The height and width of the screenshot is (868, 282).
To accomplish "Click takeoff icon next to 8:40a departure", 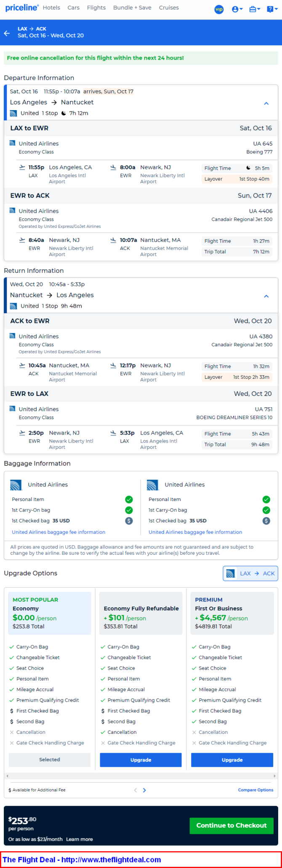I will [22, 240].
